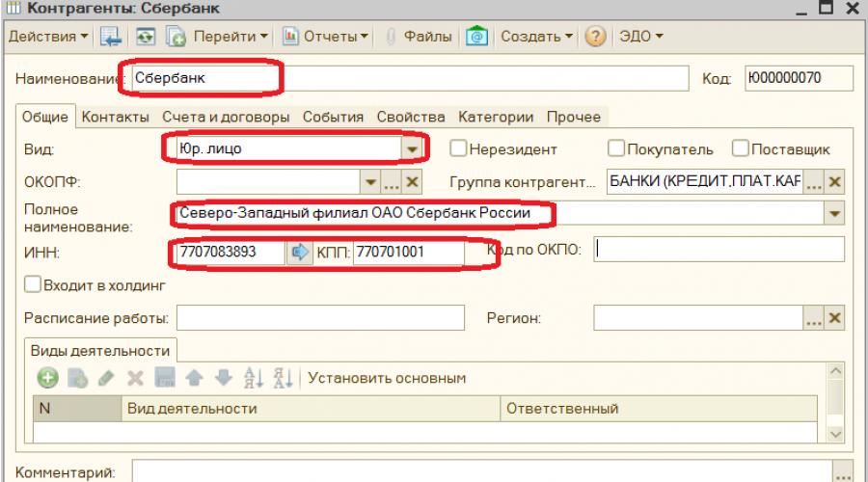Click the help question mark icon
Viewport: 868px width, 482px height.
(595, 37)
